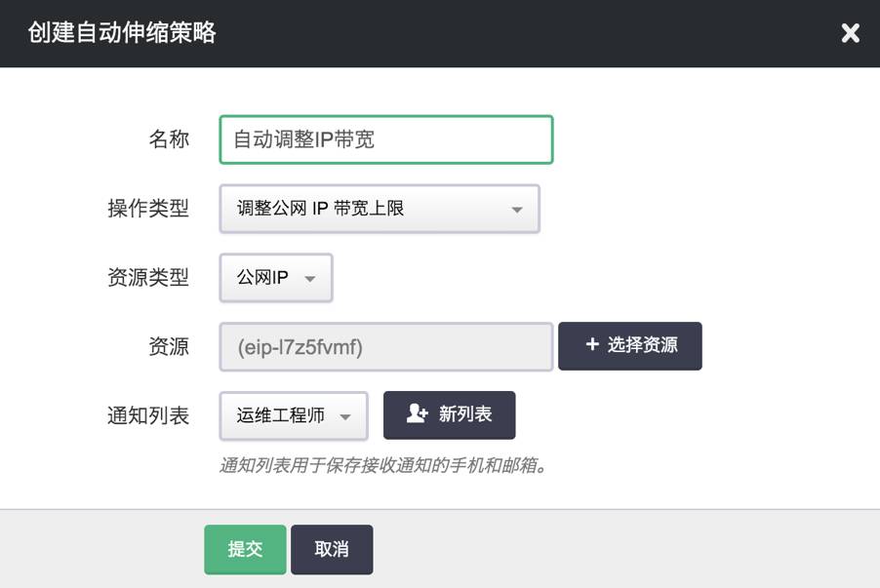Open the 资源类型 dropdown showing 公网IP
Viewport: 880px width, 588px height.
tap(276, 278)
